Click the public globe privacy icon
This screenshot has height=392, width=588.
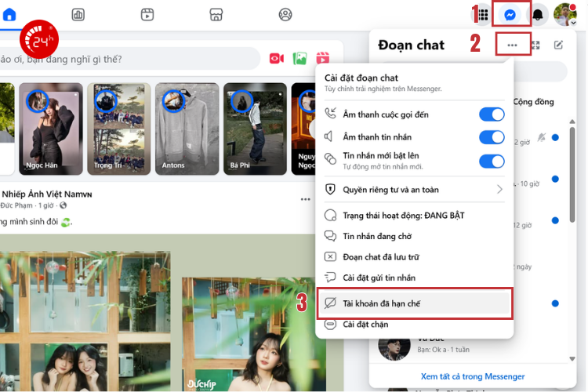(x=63, y=205)
